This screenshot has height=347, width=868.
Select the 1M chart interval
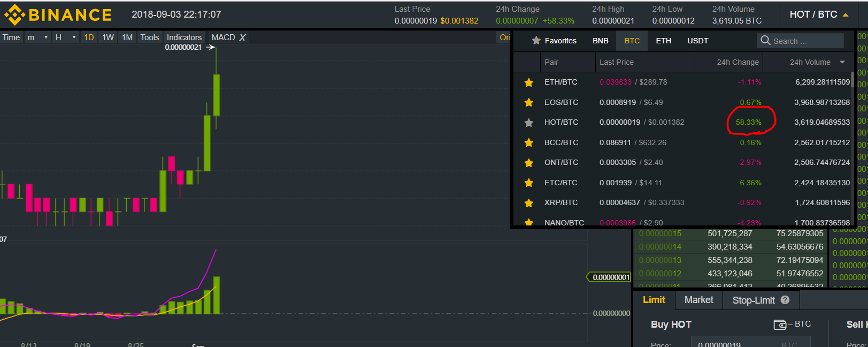[x=127, y=37]
